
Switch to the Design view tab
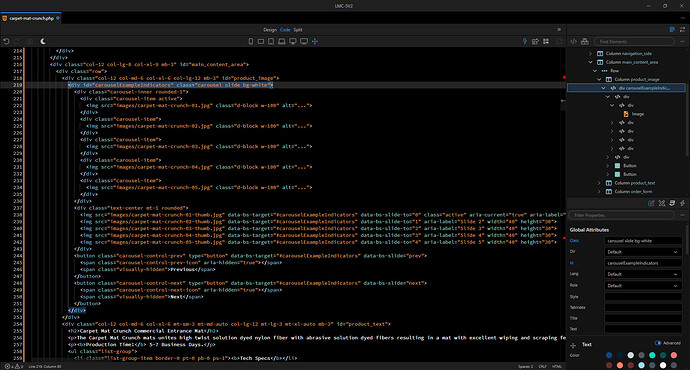tap(270, 30)
